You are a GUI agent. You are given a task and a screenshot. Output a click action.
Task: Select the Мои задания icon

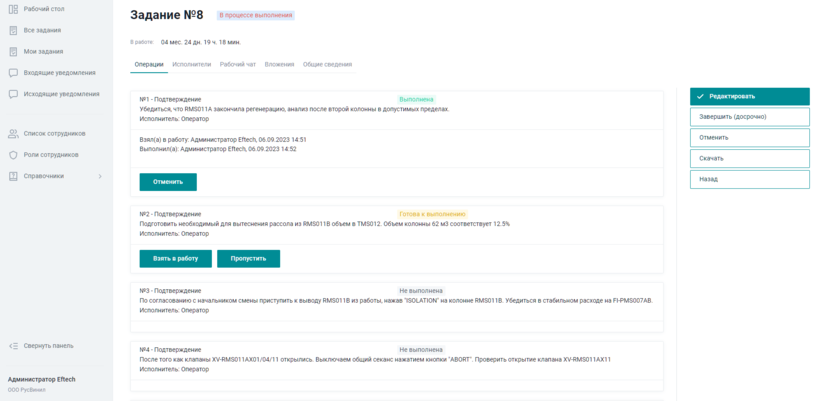(x=13, y=51)
